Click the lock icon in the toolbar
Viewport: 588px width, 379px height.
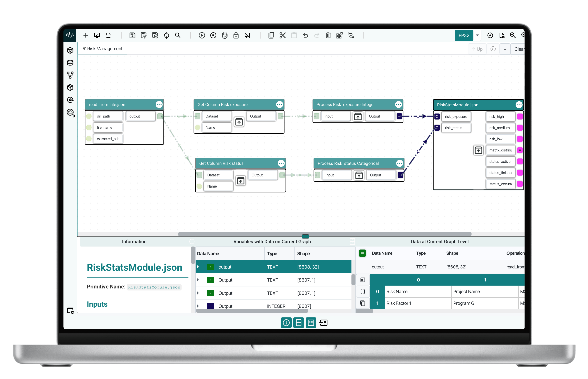(236, 35)
